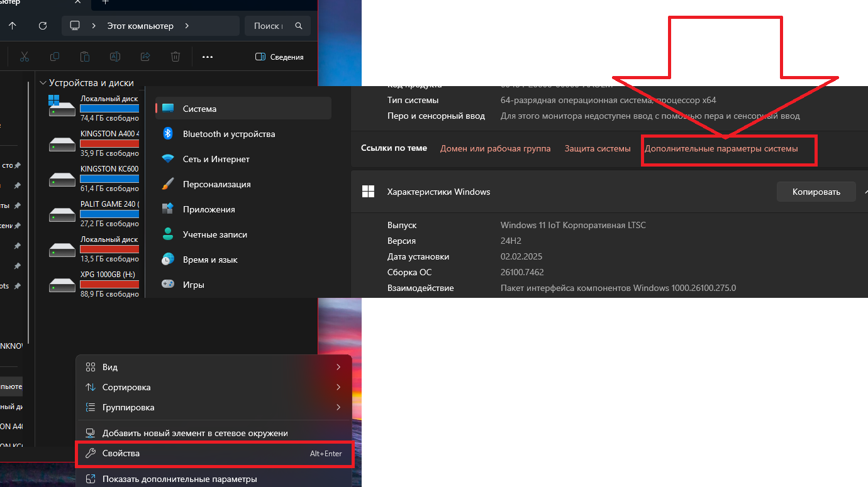
Task: Open the Учетные записи settings section
Action: [243, 234]
